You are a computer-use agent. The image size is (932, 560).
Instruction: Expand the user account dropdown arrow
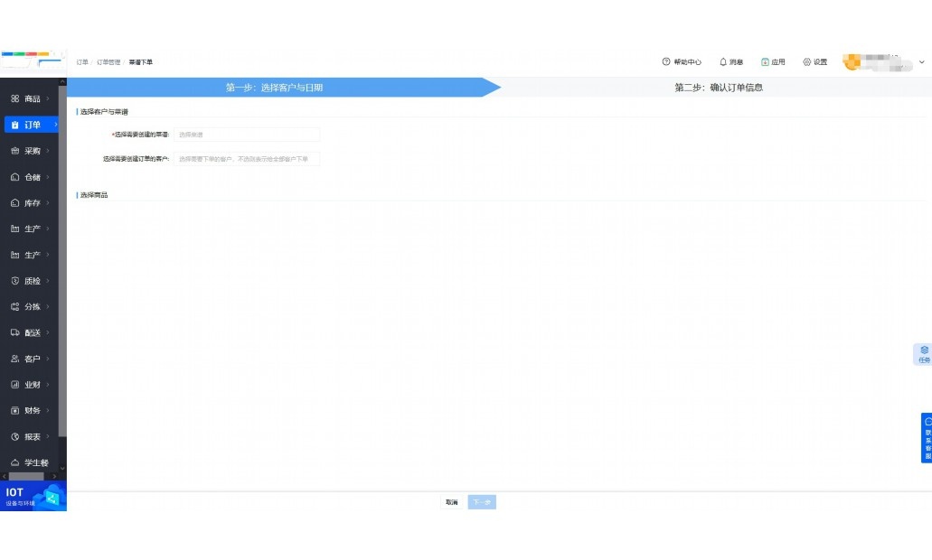921,62
